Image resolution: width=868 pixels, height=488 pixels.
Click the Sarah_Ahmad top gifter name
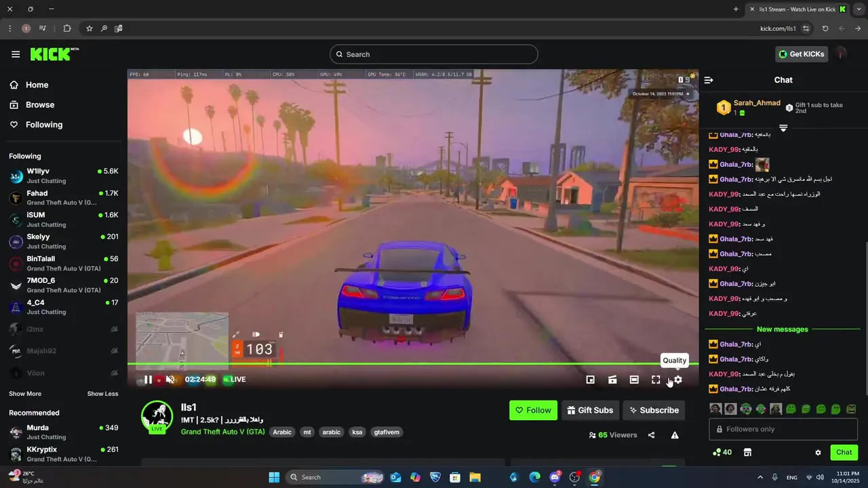[757, 103]
